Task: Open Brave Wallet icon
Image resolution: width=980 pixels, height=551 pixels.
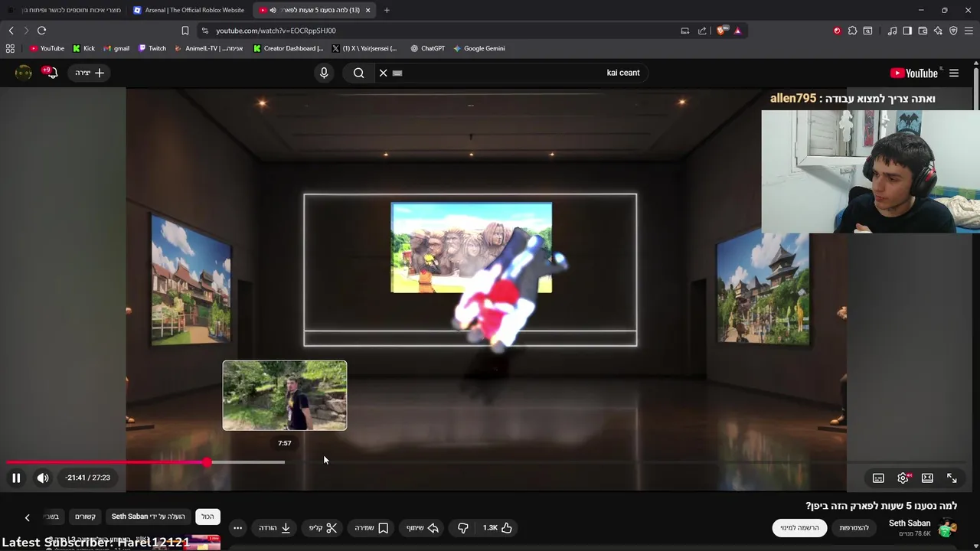Action: tap(923, 31)
